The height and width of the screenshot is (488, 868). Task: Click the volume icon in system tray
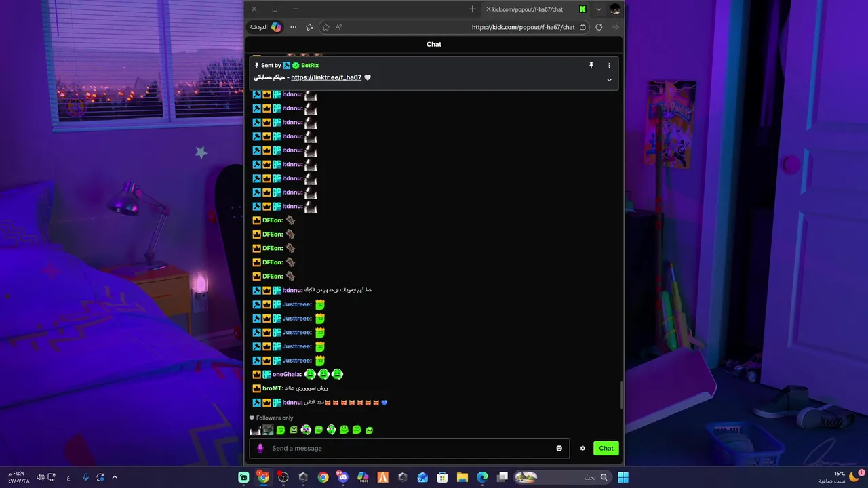click(41, 477)
